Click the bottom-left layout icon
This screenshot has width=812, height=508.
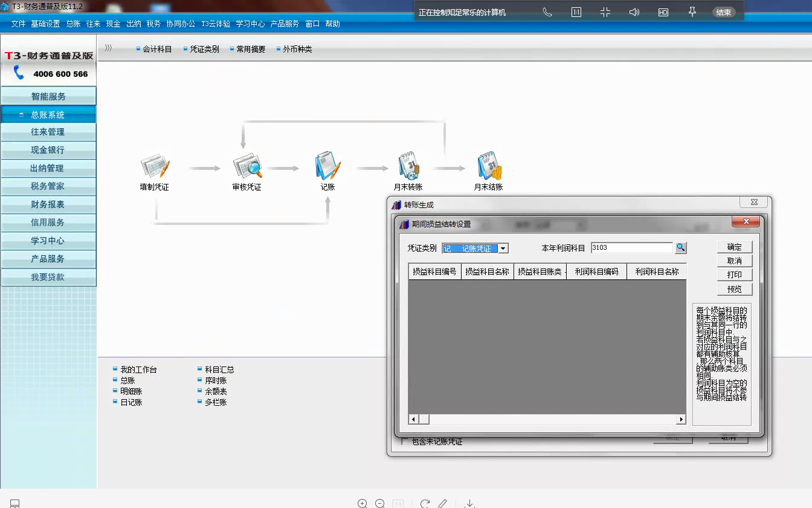[15, 503]
